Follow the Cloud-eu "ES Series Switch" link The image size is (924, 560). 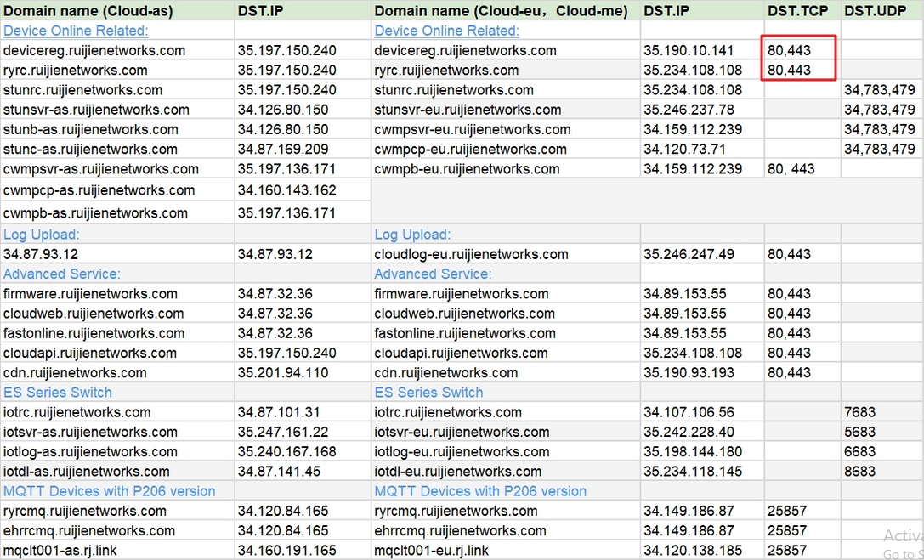(x=428, y=393)
